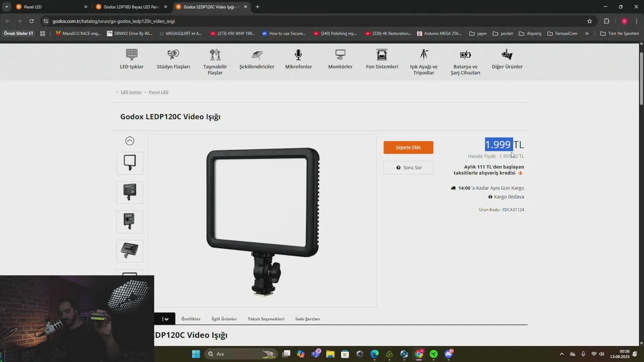Open Işık Ayağı ve Tripodlar icon
The image size is (644, 362).
pyautogui.click(x=424, y=54)
